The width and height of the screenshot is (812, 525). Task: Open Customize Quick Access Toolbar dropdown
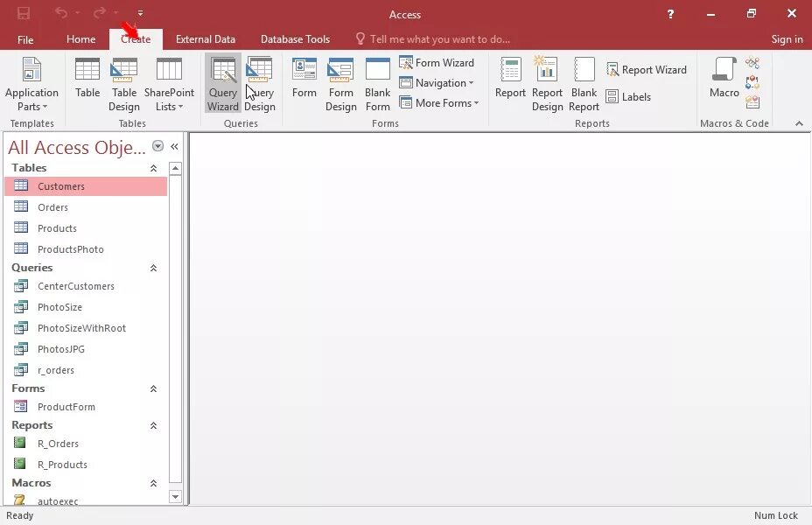point(140,13)
